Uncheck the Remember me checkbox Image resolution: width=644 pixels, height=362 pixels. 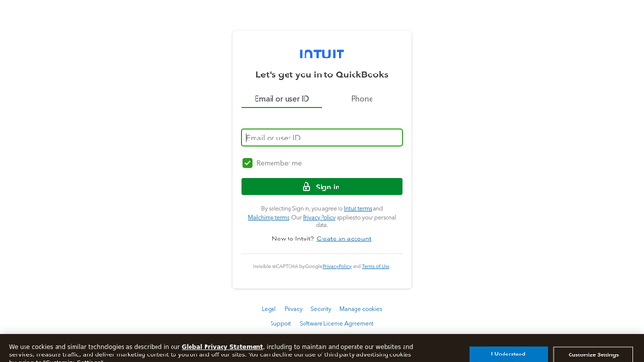pyautogui.click(x=247, y=163)
